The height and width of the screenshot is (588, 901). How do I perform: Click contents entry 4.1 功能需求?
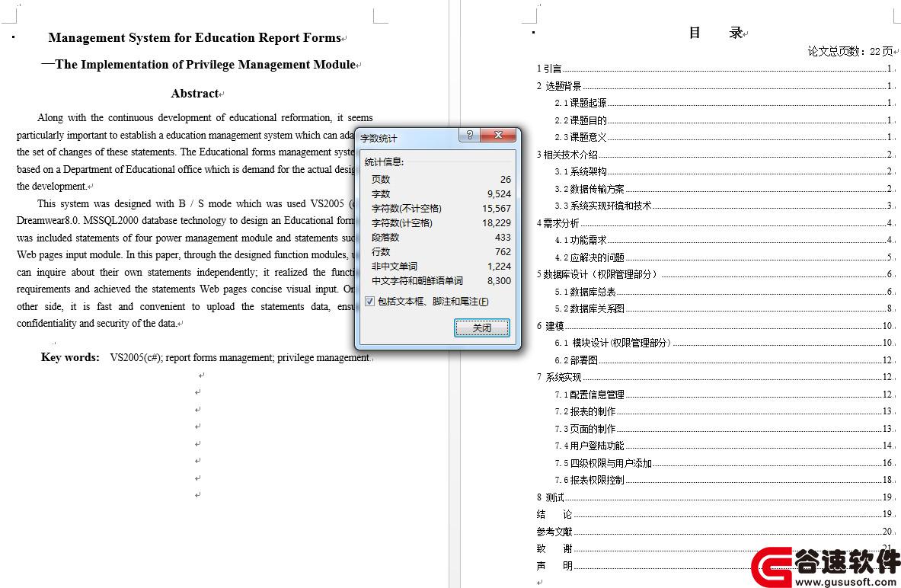click(x=724, y=240)
